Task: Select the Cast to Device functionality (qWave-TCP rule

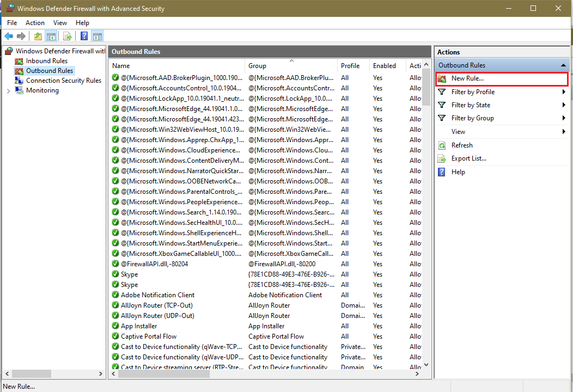Action: coord(182,347)
